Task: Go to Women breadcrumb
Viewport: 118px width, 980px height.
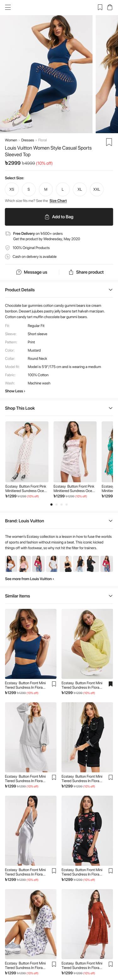Action: pyautogui.click(x=11, y=140)
